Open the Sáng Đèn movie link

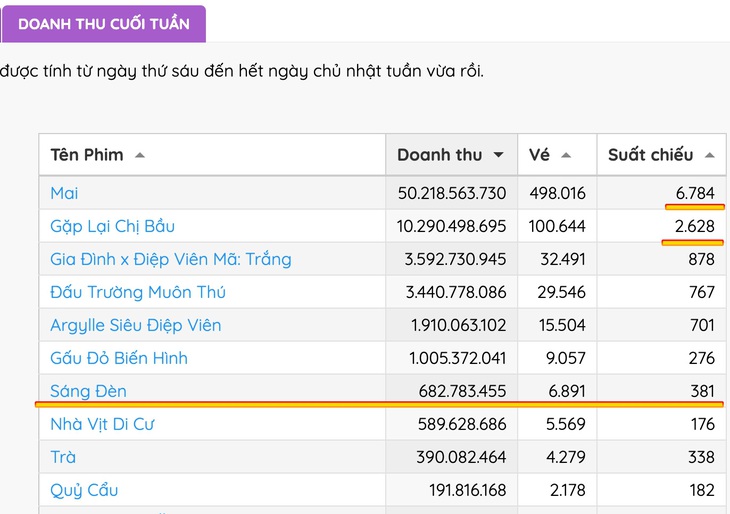coord(88,391)
